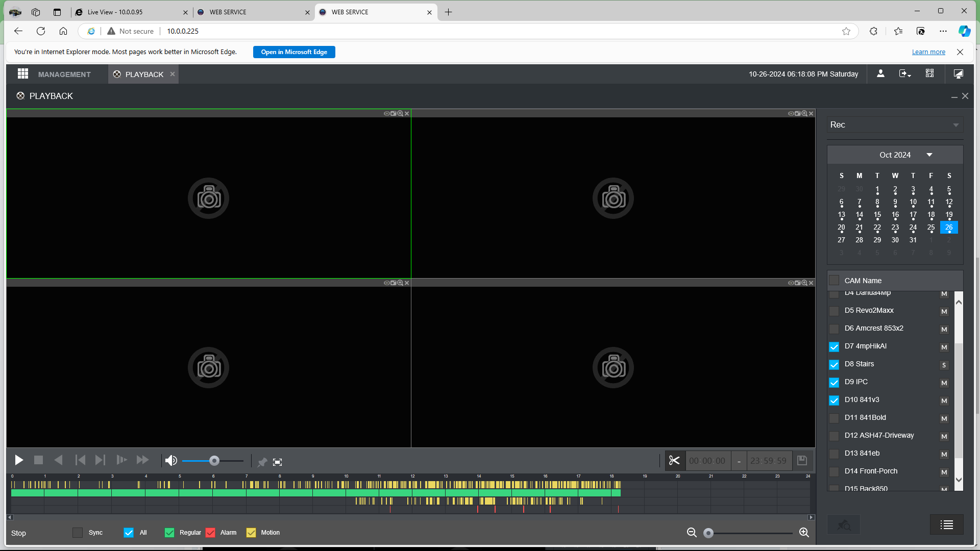Enable fast-forward playback
Viewport: 980px width, 551px height.
pyautogui.click(x=142, y=460)
